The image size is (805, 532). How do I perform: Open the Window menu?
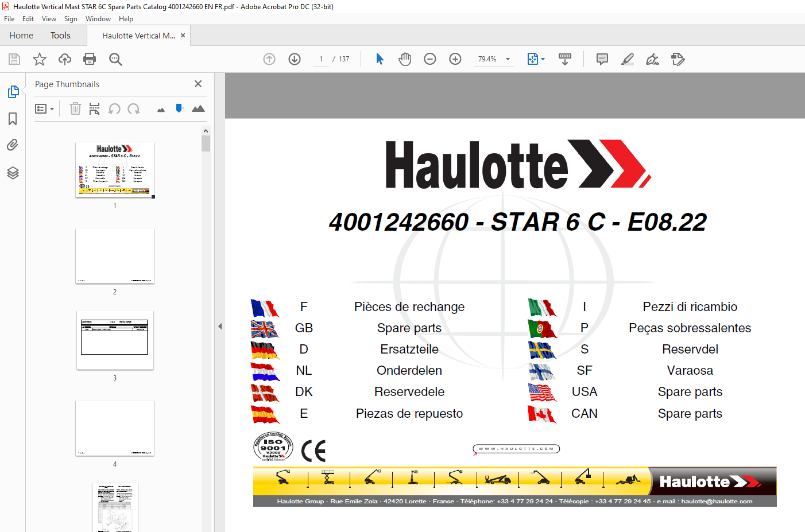point(98,19)
